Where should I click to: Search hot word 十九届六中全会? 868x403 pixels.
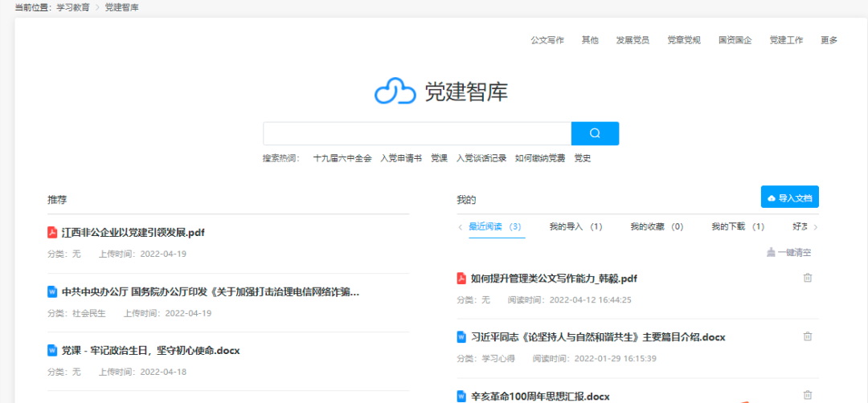pyautogui.click(x=342, y=158)
